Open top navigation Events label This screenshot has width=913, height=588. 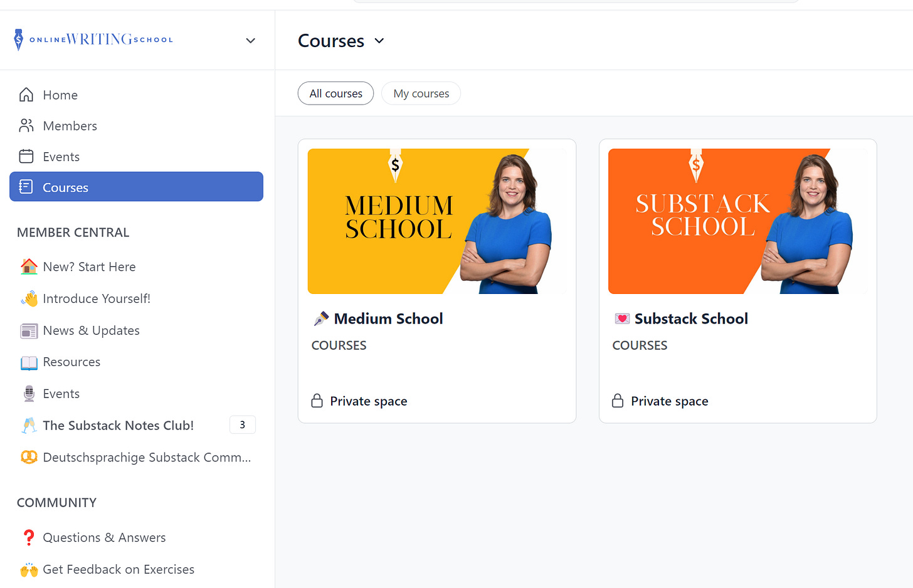[x=61, y=157]
